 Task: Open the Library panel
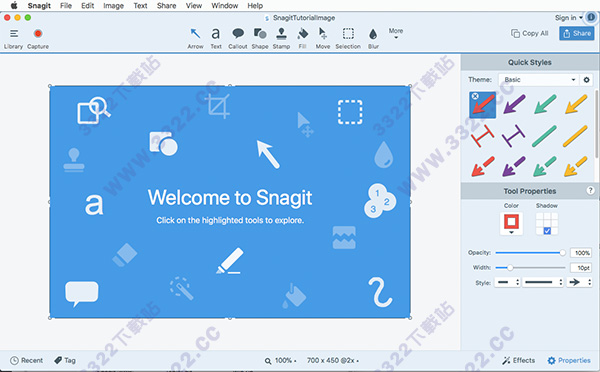(13, 38)
